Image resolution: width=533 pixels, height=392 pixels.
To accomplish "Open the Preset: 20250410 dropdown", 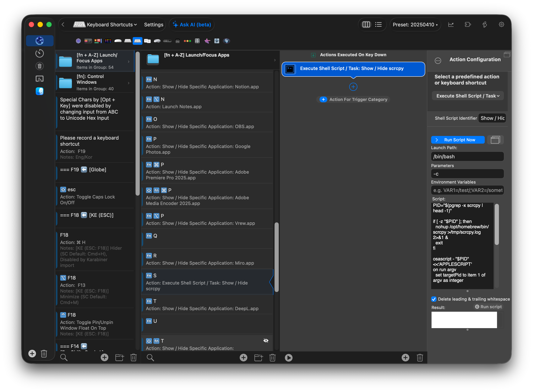I will (415, 24).
